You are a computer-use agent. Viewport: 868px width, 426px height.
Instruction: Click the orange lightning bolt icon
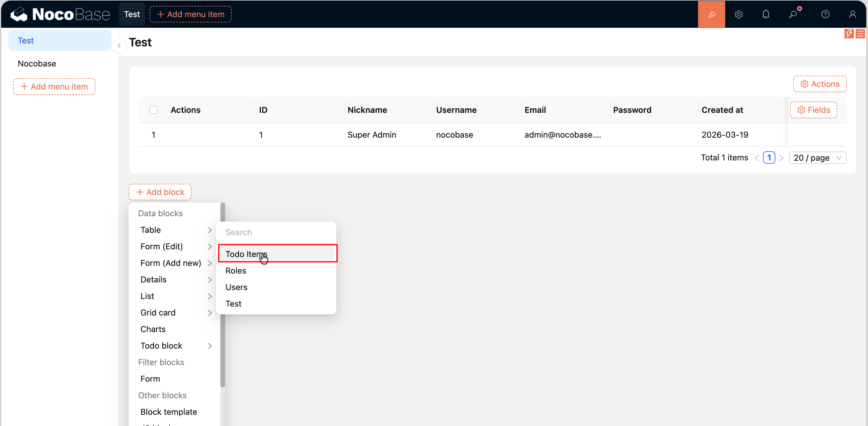tap(849, 33)
